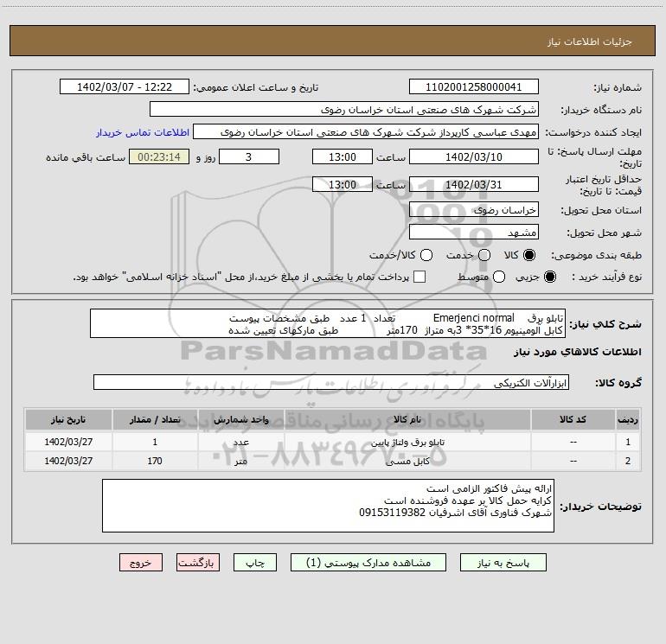The image size is (666, 644).
Task: Toggle the اسناد خزانه اسلامی payment checkbox
Action: click(419, 277)
